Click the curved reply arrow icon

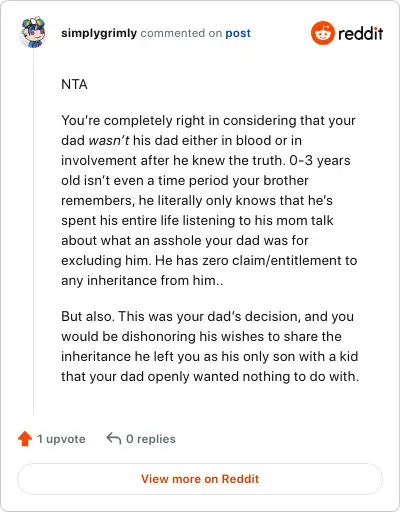click(x=114, y=438)
